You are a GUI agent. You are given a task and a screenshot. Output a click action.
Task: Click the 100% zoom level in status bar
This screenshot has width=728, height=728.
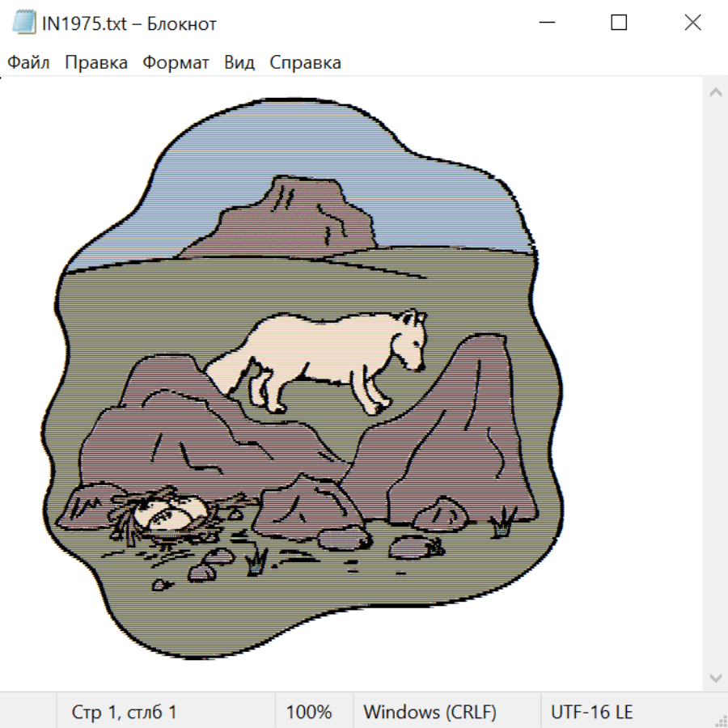pos(309,712)
